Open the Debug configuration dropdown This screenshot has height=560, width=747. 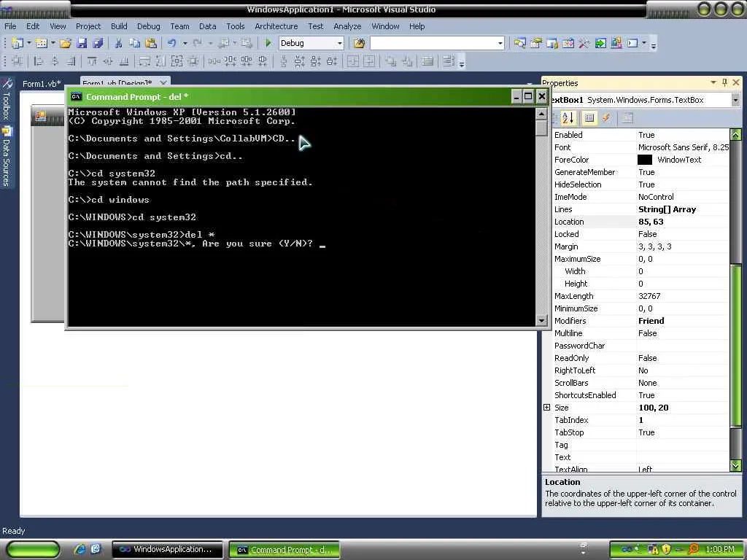tap(340, 43)
